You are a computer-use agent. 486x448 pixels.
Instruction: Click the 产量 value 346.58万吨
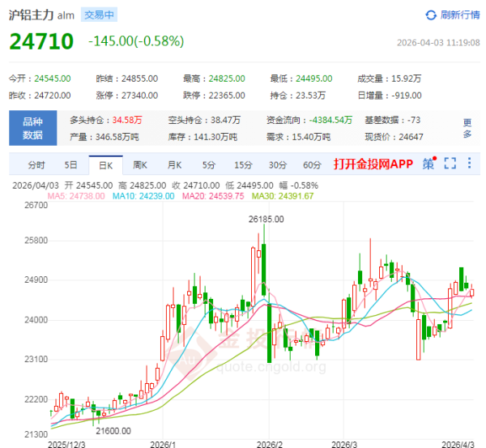coord(117,137)
